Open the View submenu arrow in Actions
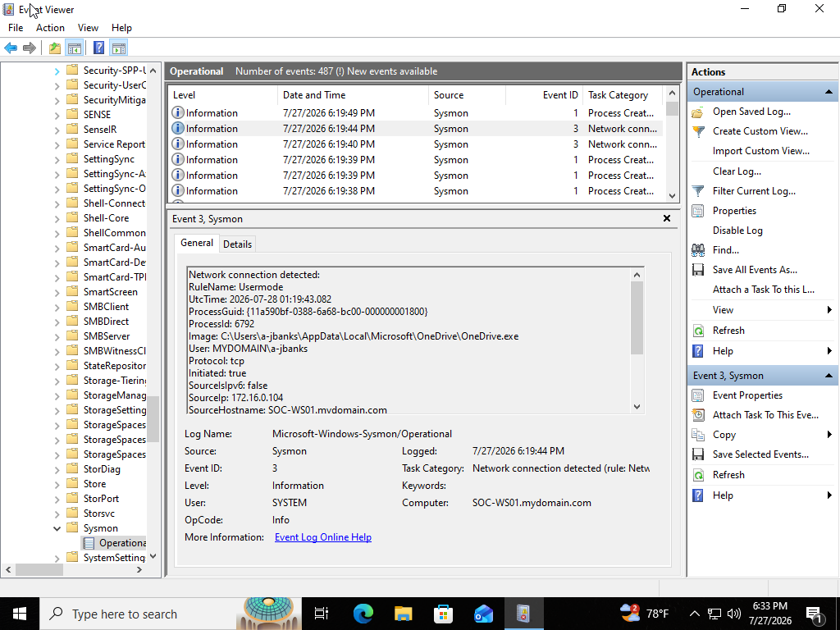The image size is (840, 630). (x=829, y=310)
